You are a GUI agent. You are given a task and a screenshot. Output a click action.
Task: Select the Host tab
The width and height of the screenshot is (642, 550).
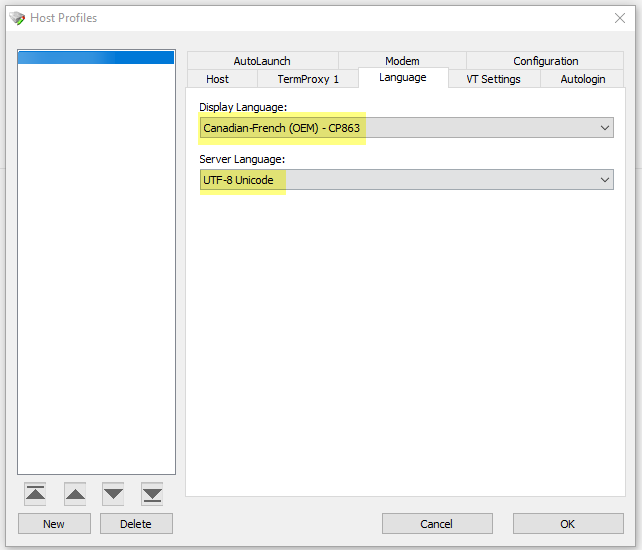[x=217, y=79]
